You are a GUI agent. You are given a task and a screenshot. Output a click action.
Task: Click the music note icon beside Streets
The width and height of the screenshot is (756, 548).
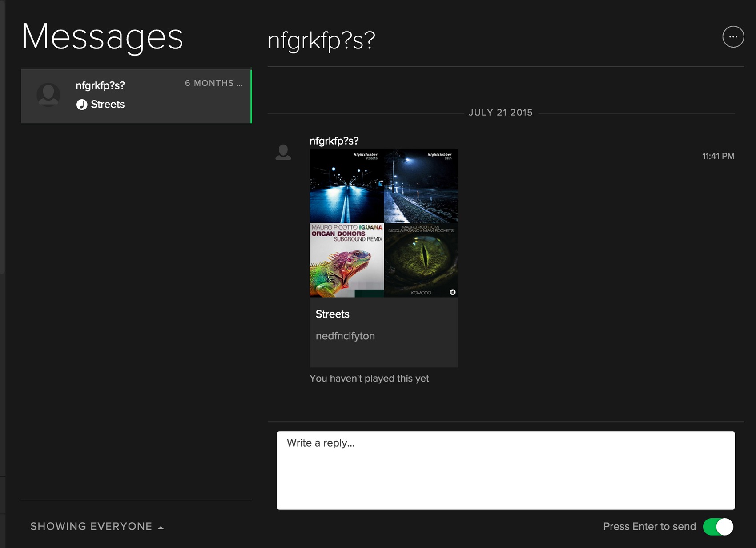tap(81, 105)
